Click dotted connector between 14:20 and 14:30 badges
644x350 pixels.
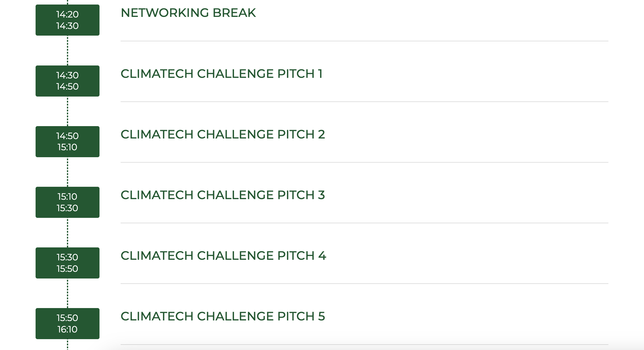coord(68,50)
